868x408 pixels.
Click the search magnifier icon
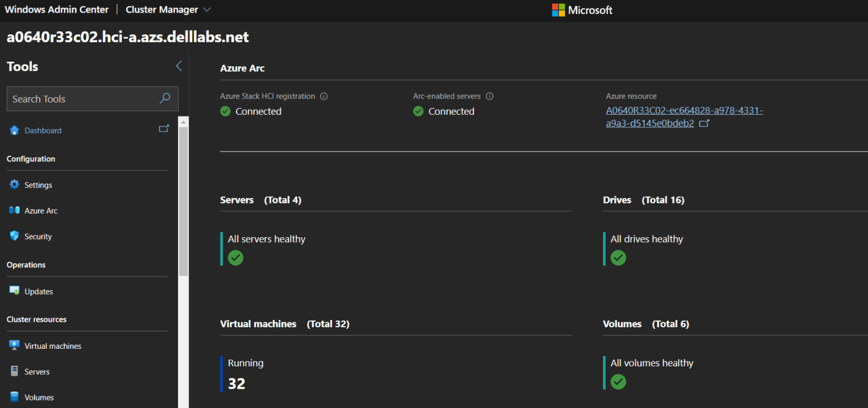(x=165, y=99)
